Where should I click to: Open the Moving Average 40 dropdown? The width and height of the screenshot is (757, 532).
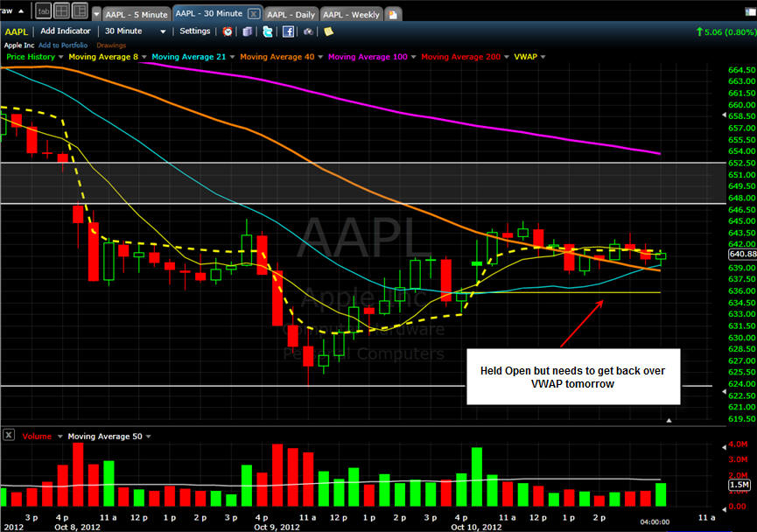pos(320,57)
